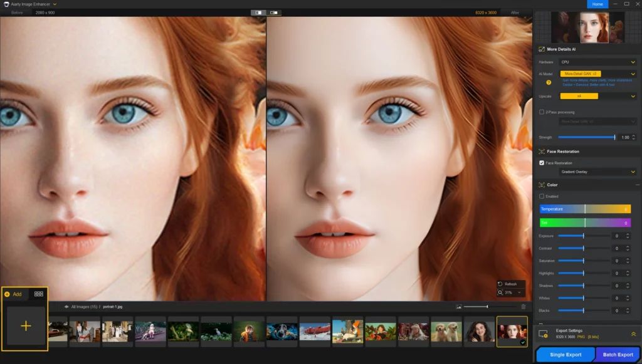Viewport: 642px width, 364px height.
Task: Click the large plus tile to add images
Action: 26,326
